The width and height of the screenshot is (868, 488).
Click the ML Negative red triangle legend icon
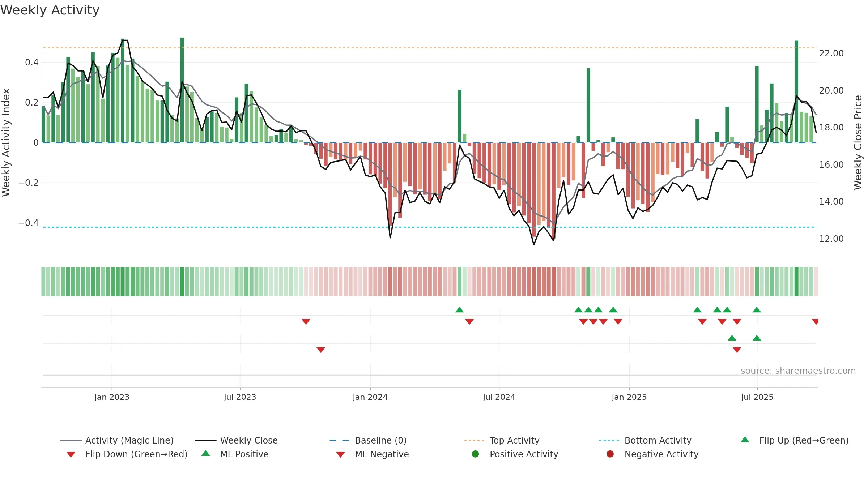[x=340, y=455]
